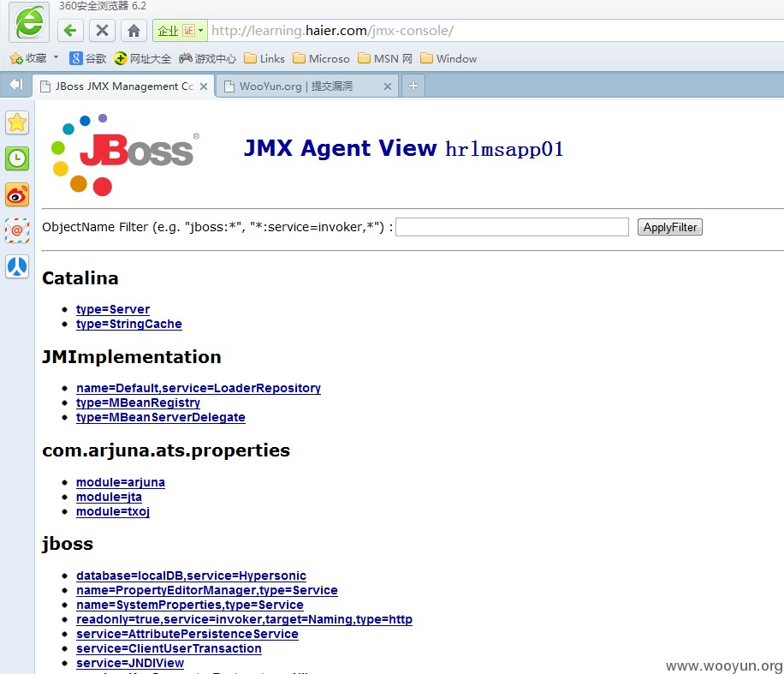Click the 'Catalina' section heading

click(80, 278)
